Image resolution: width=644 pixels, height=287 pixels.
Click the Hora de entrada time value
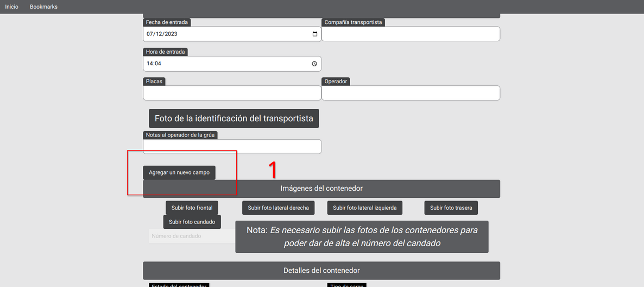coord(154,64)
